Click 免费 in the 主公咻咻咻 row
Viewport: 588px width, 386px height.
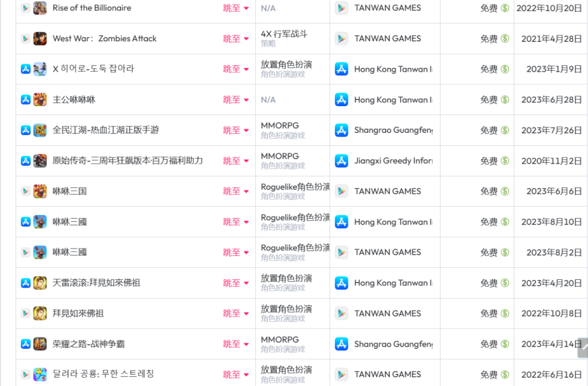point(489,100)
